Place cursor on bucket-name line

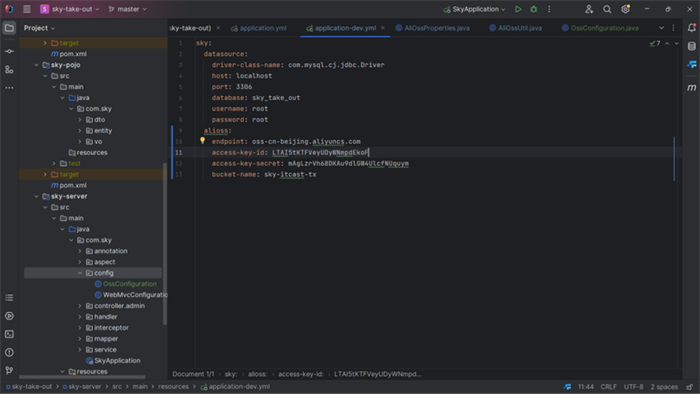click(x=264, y=174)
